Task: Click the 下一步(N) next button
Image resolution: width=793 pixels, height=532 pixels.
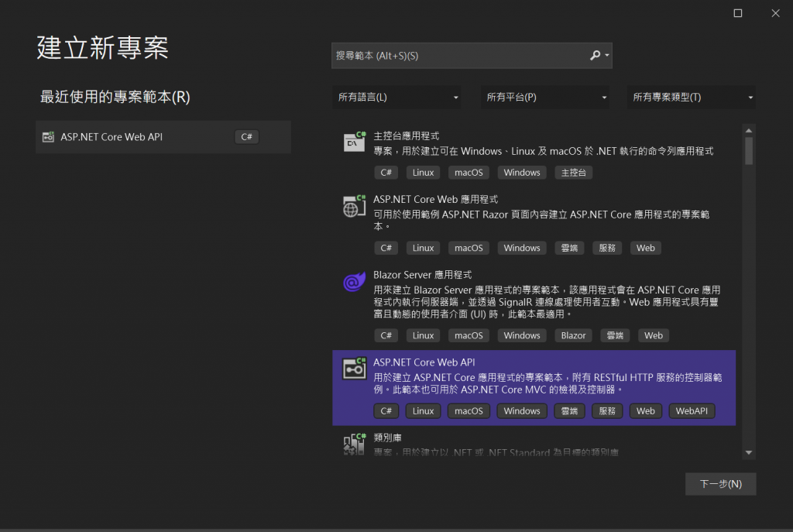Action: (x=721, y=484)
